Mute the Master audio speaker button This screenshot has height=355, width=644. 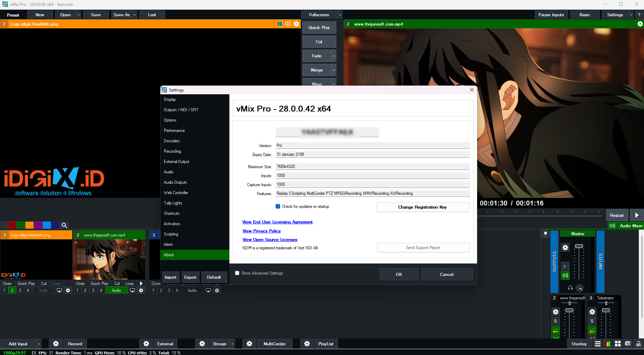point(565,275)
